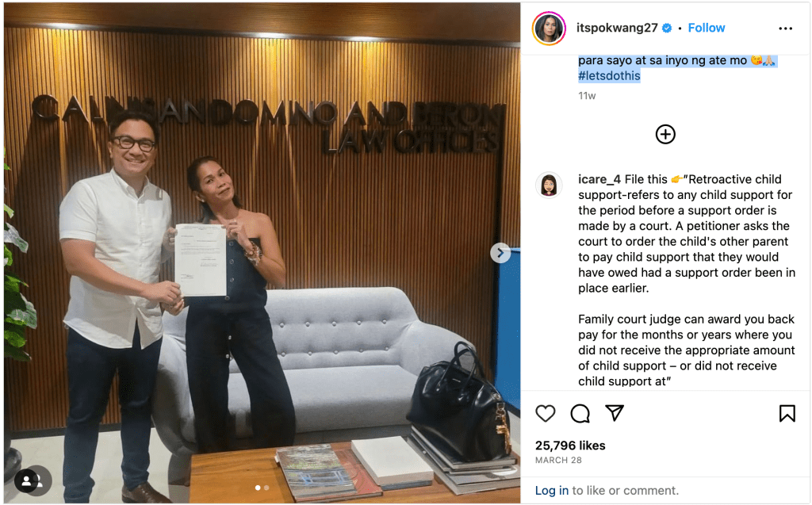Open the itspokwang27 profile picture
The width and height of the screenshot is (812, 505).
(x=549, y=28)
